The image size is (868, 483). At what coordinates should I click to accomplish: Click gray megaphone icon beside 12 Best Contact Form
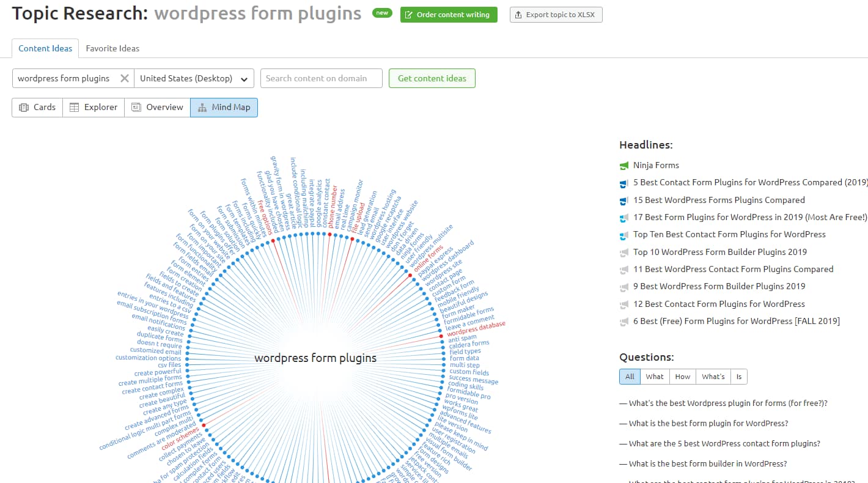(624, 304)
